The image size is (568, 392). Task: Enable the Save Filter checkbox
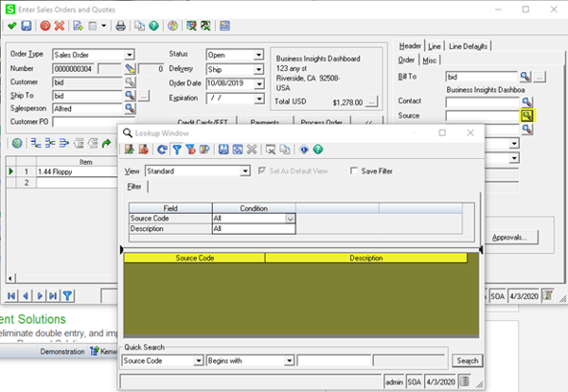tap(354, 171)
